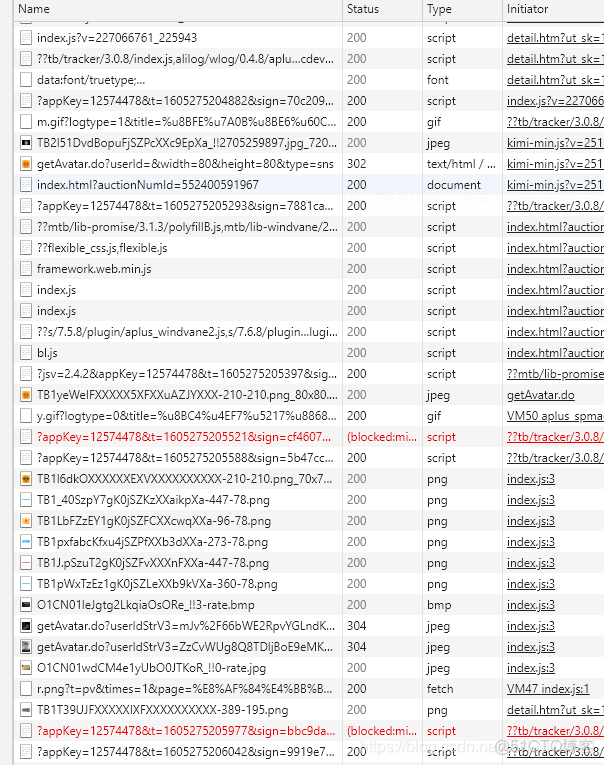The image size is (604, 765).
Task: Click the r.png?t=pv file icon
Action: [x=26, y=688]
